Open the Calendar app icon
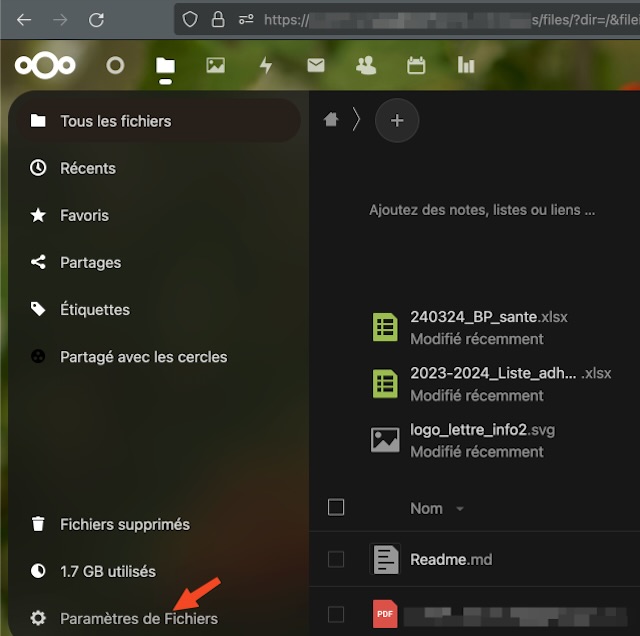This screenshot has height=636, width=640. point(416,66)
